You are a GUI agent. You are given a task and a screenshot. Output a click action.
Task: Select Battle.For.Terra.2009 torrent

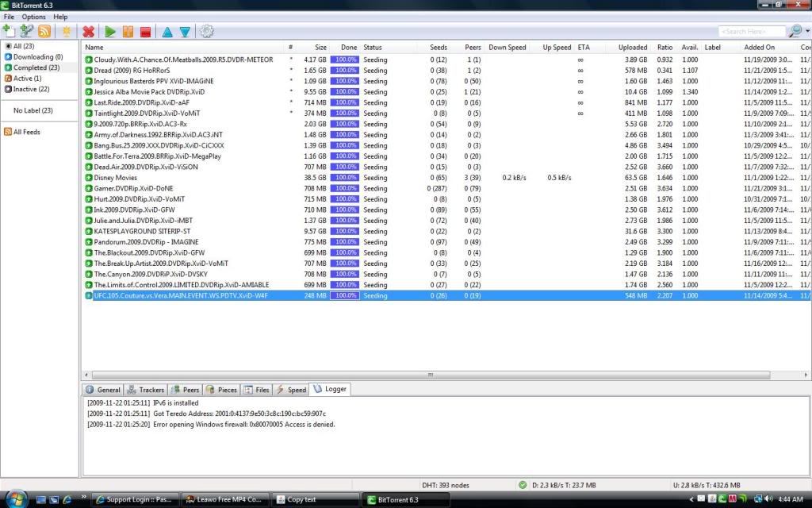pyautogui.click(x=446, y=156)
